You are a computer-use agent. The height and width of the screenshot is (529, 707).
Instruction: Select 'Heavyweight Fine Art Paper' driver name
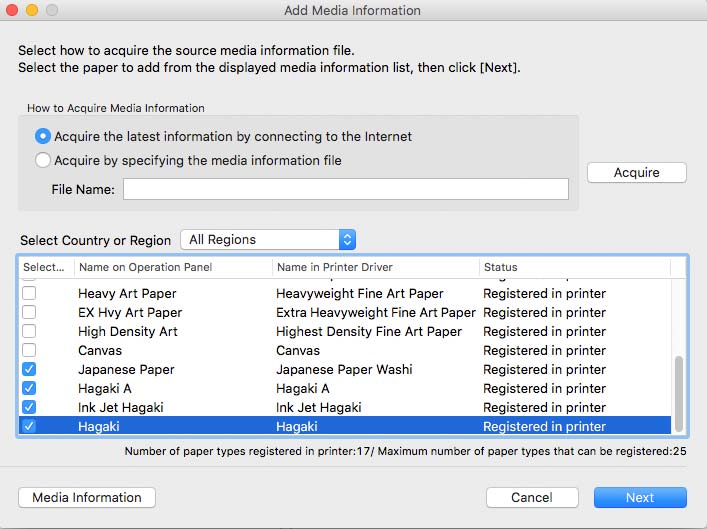click(360, 294)
